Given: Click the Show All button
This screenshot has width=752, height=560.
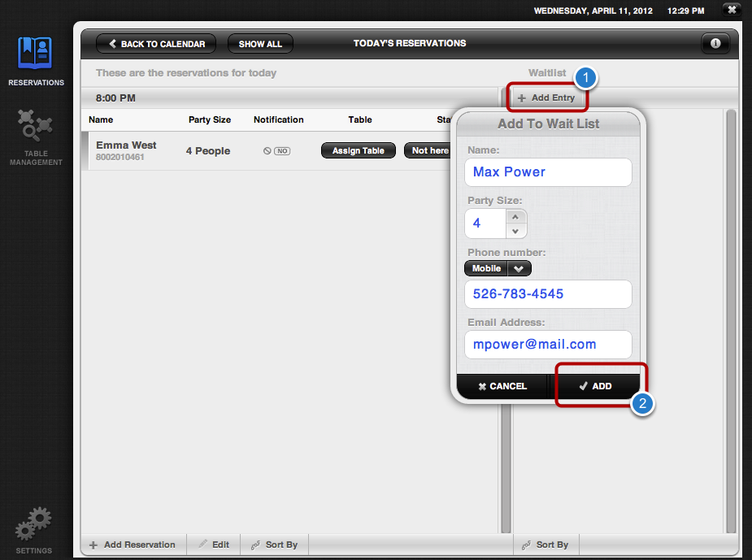Looking at the screenshot, I should tap(260, 44).
